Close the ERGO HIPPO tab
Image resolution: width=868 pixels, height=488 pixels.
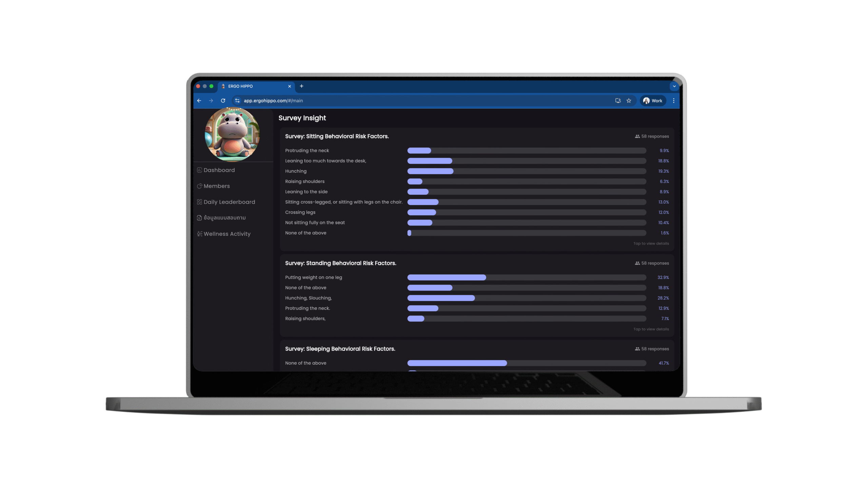tap(290, 86)
